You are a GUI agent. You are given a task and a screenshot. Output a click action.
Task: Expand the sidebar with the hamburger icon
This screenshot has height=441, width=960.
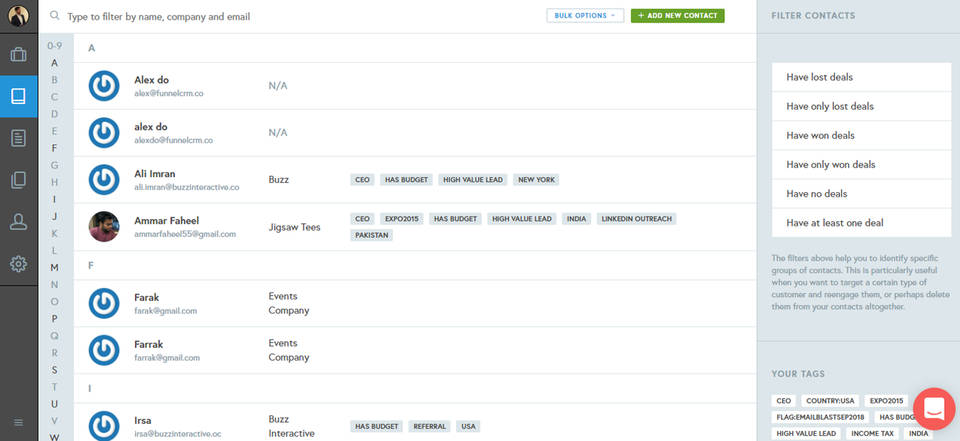[18, 422]
